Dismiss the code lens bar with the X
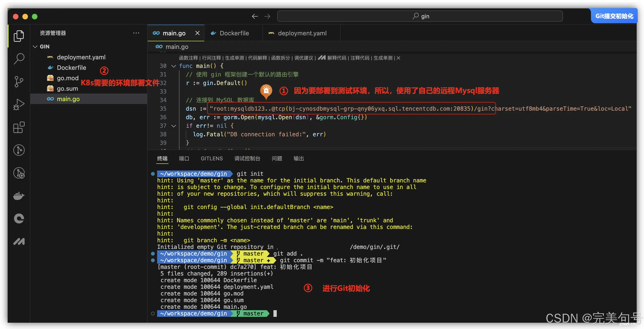The height and width of the screenshot is (329, 644). pos(398,58)
